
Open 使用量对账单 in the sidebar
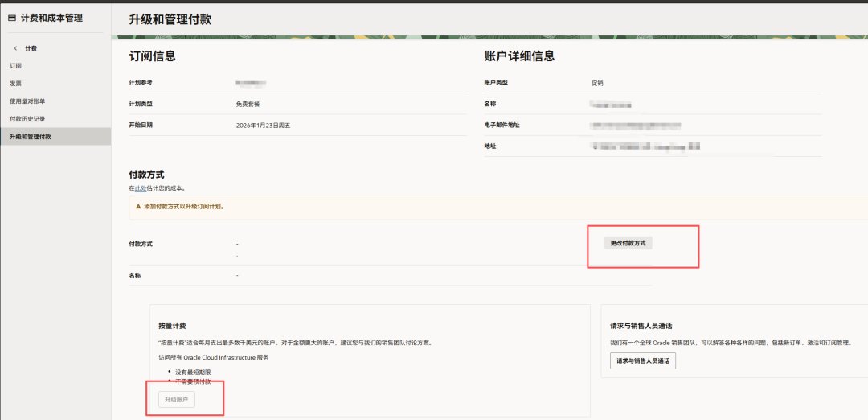click(27, 101)
